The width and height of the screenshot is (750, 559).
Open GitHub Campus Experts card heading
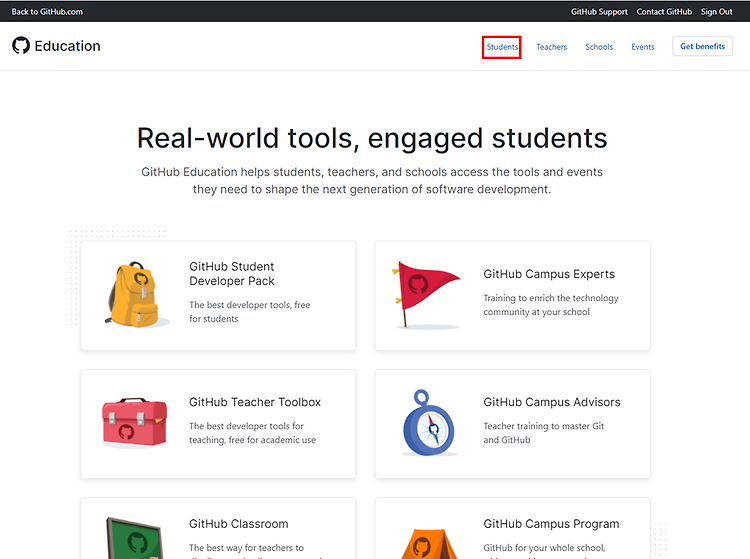(549, 274)
